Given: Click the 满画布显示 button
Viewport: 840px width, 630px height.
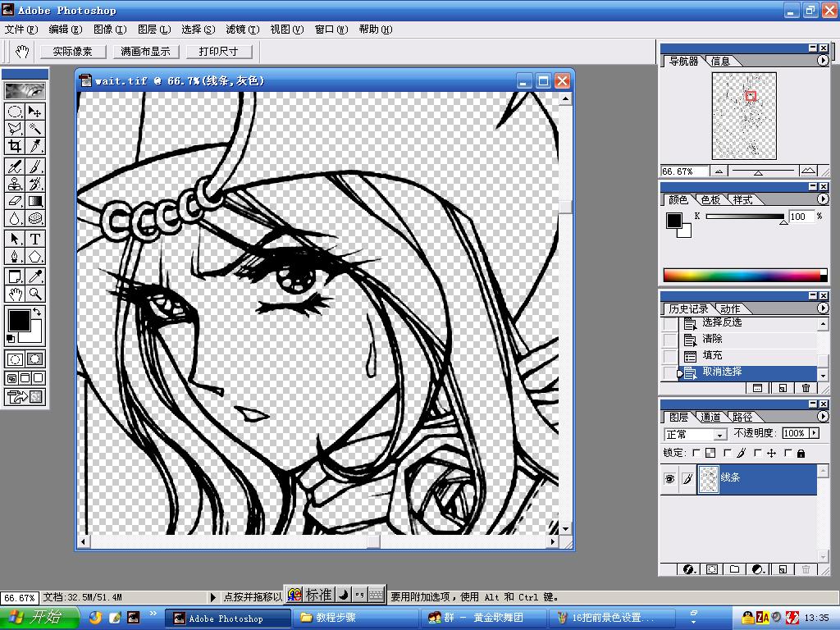Looking at the screenshot, I should (x=145, y=52).
